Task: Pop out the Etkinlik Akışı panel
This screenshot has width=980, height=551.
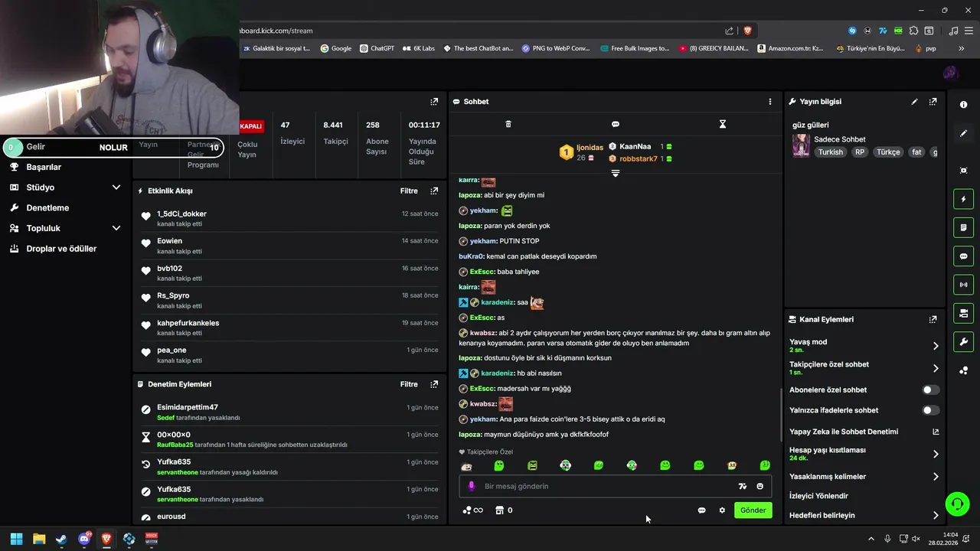Action: pyautogui.click(x=434, y=191)
